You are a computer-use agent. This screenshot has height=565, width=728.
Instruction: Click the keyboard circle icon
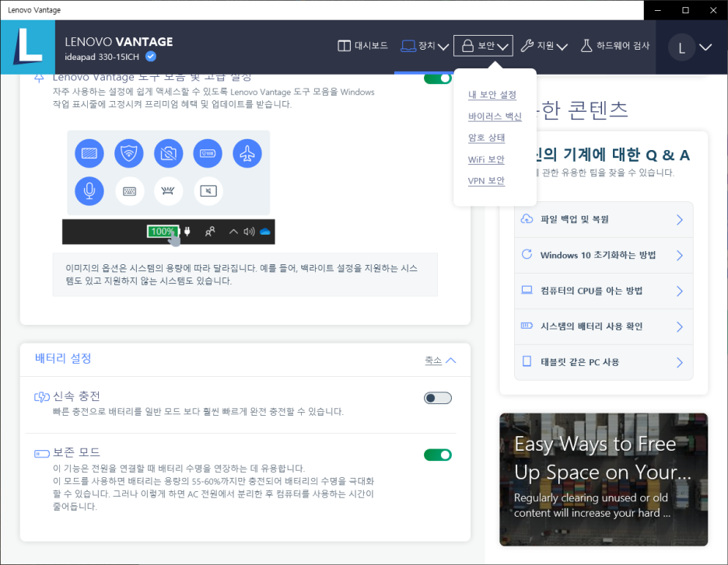pyautogui.click(x=130, y=191)
